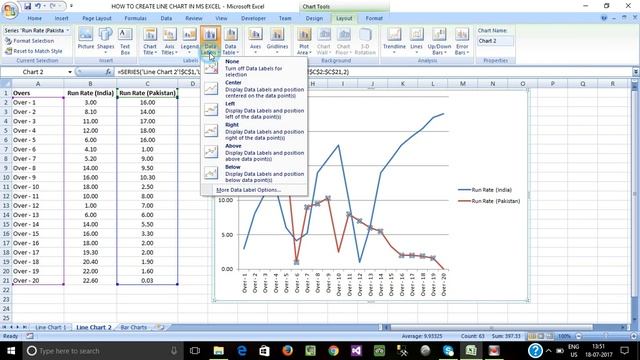Click the insert function fx icon

pyautogui.click(x=108, y=72)
